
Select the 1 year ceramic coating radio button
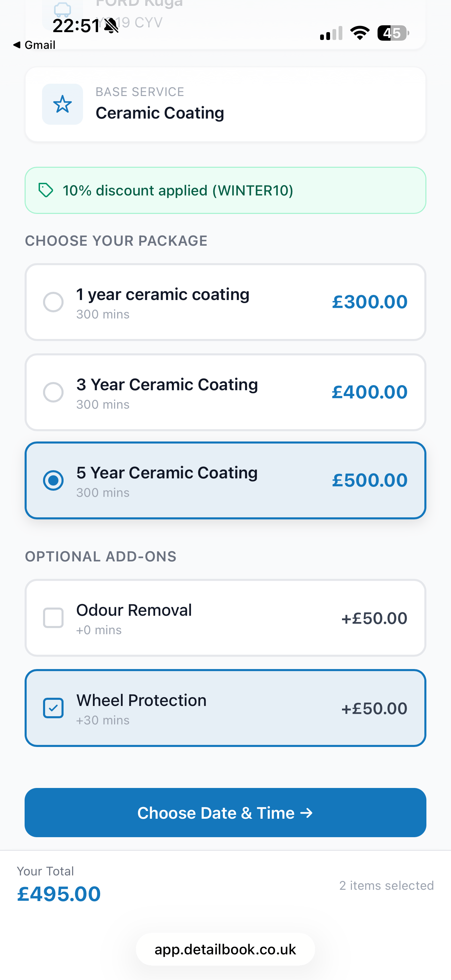[x=53, y=302]
